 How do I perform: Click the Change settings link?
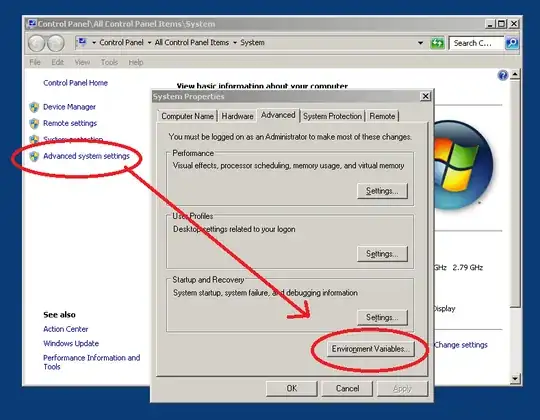pyautogui.click(x=461, y=345)
